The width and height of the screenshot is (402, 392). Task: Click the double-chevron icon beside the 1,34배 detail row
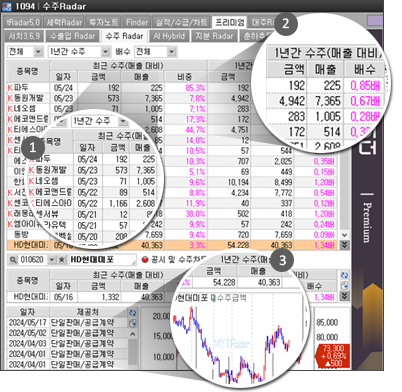344,296
